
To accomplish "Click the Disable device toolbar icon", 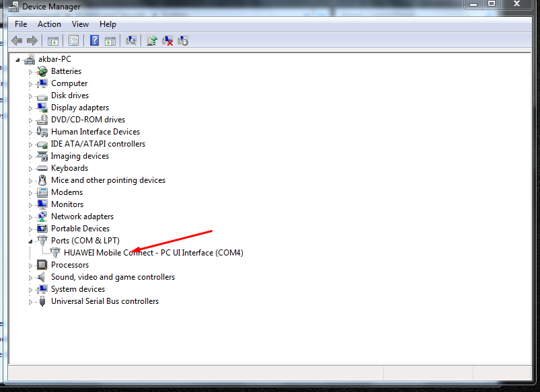I will tap(183, 40).
